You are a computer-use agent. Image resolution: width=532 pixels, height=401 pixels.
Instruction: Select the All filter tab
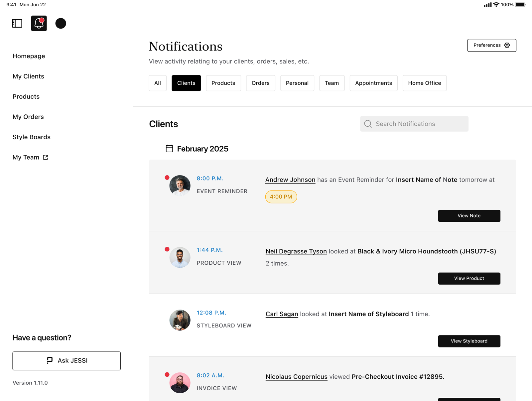click(x=158, y=83)
